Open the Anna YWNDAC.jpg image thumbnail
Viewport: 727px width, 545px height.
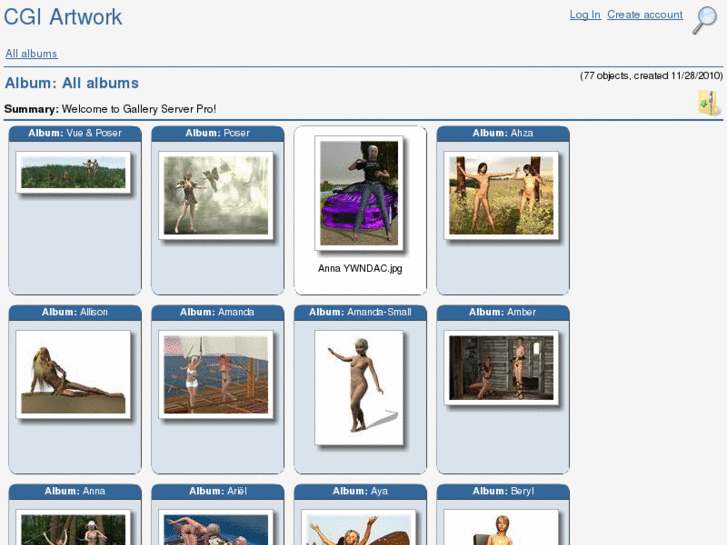pyautogui.click(x=359, y=193)
